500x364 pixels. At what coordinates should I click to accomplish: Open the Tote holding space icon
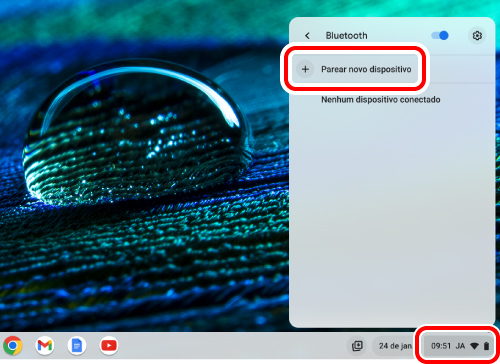[357, 346]
